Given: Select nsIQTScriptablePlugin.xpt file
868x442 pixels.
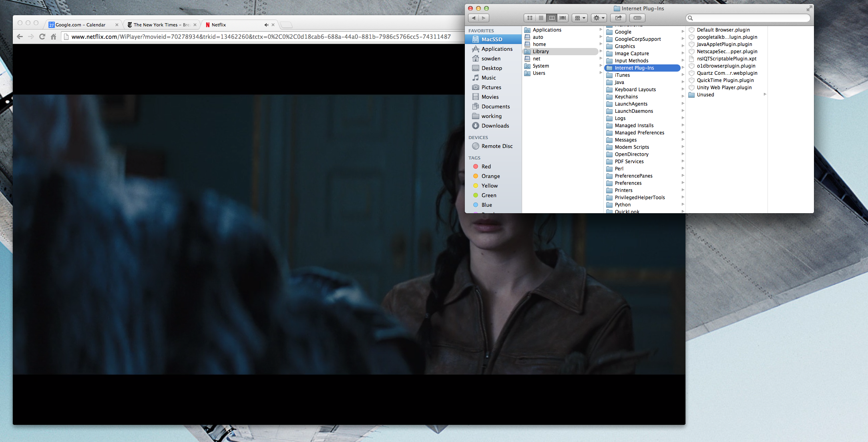Looking at the screenshot, I should pyautogui.click(x=727, y=59).
